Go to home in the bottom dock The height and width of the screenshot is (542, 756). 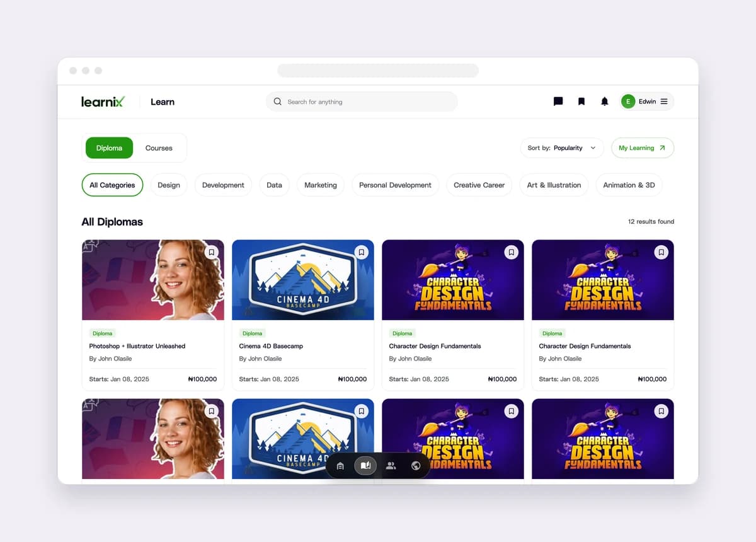(x=340, y=466)
